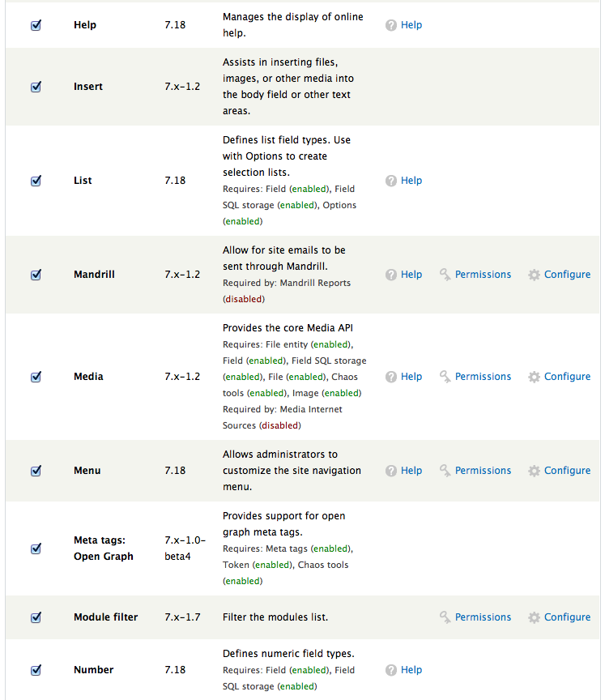Uncheck the Meta tags: Open Graph checkbox
This screenshot has width=605, height=700.
click(36, 548)
